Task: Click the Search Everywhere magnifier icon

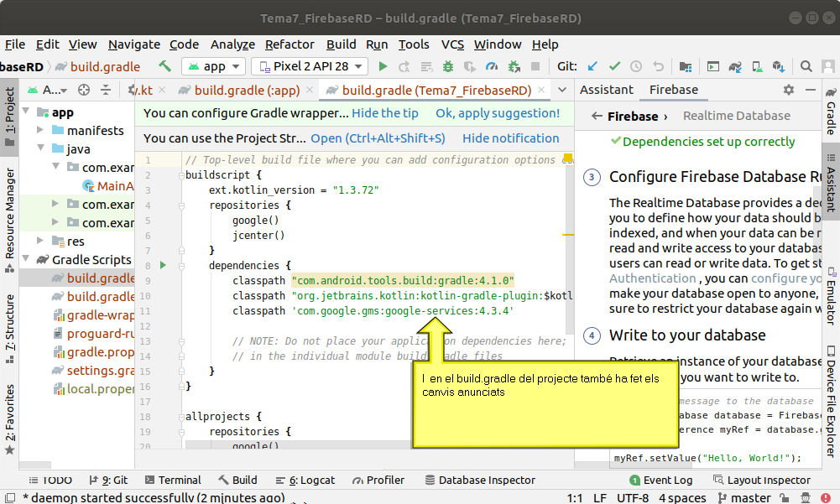Action: click(x=806, y=66)
